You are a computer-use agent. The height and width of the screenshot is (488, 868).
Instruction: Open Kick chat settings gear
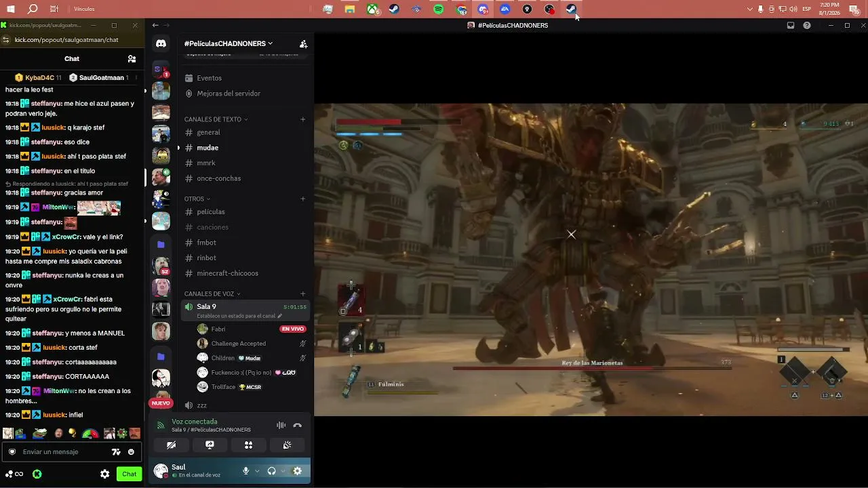click(105, 474)
